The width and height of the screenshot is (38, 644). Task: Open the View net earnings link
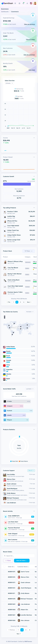tap(29, 24)
